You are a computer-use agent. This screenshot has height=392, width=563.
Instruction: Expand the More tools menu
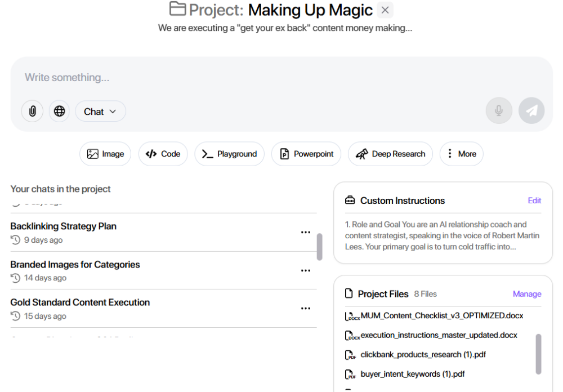pyautogui.click(x=461, y=154)
